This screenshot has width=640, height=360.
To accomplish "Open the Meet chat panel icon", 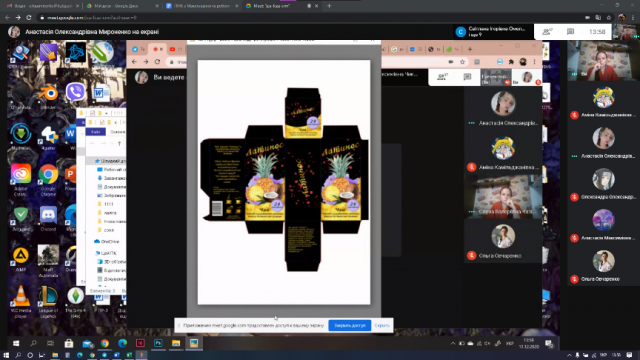I will (570, 31).
